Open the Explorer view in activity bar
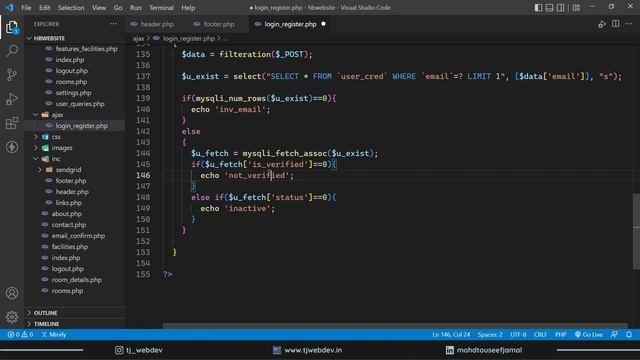Image resolution: width=640 pixels, height=360 pixels. [12, 28]
